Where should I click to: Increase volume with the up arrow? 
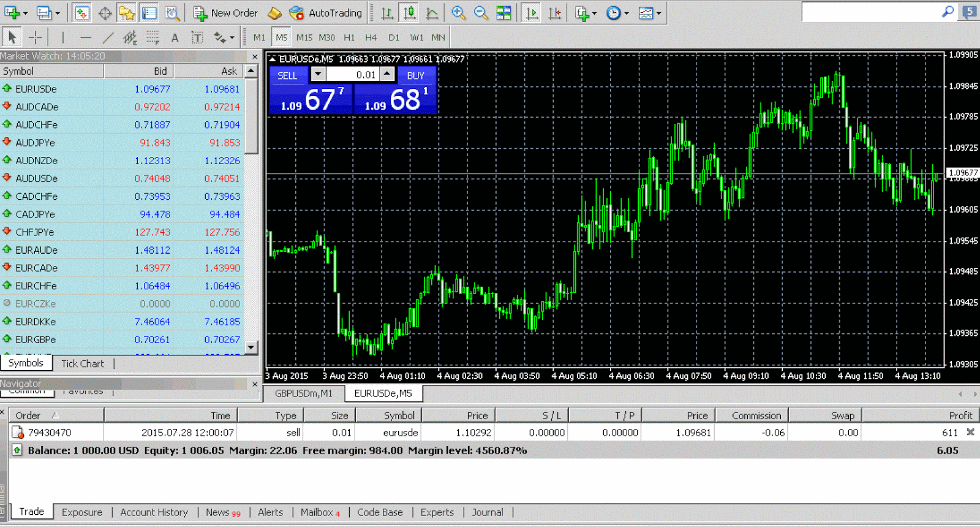point(387,74)
